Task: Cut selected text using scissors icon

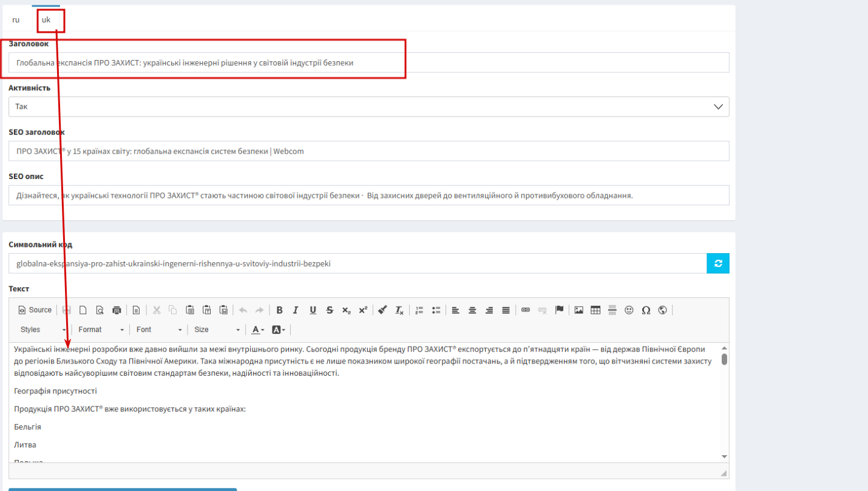Action: 156,310
